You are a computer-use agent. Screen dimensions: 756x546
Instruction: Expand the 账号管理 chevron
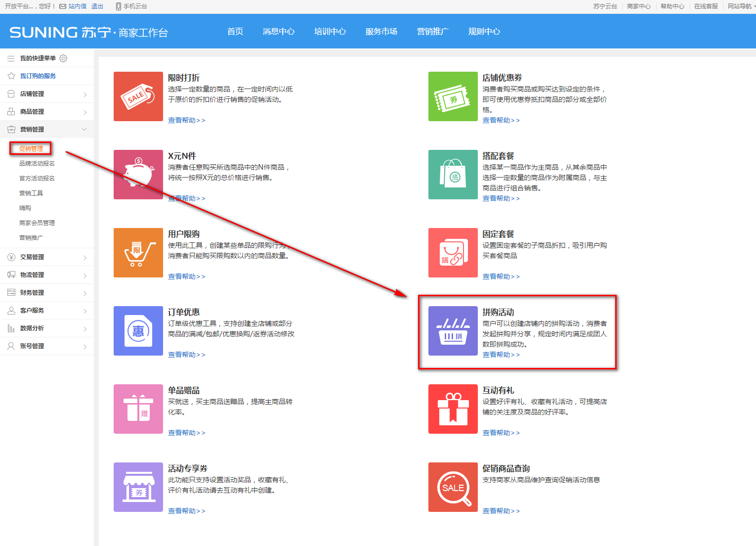(85, 347)
